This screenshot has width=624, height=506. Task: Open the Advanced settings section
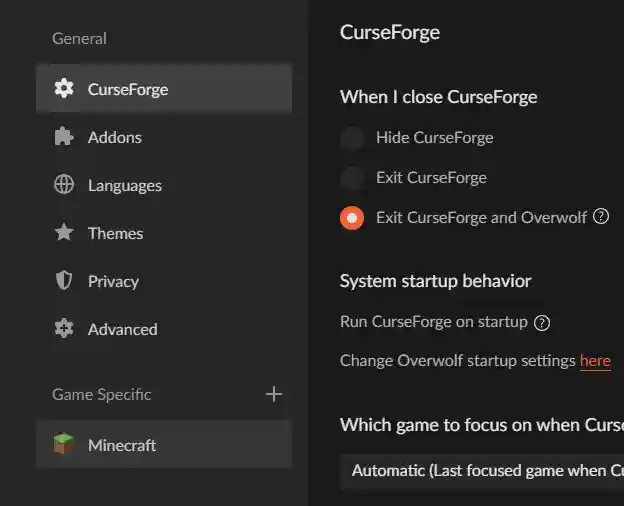164,329
